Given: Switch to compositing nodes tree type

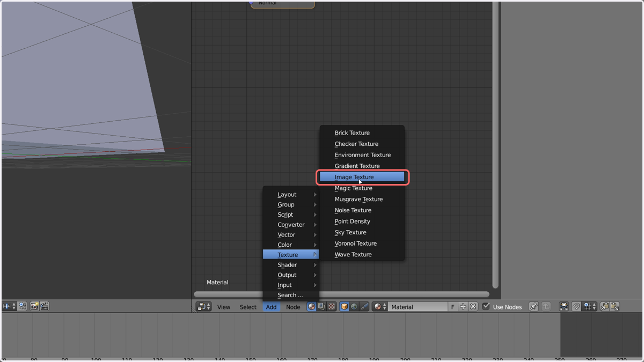Looking at the screenshot, I should click(321, 307).
